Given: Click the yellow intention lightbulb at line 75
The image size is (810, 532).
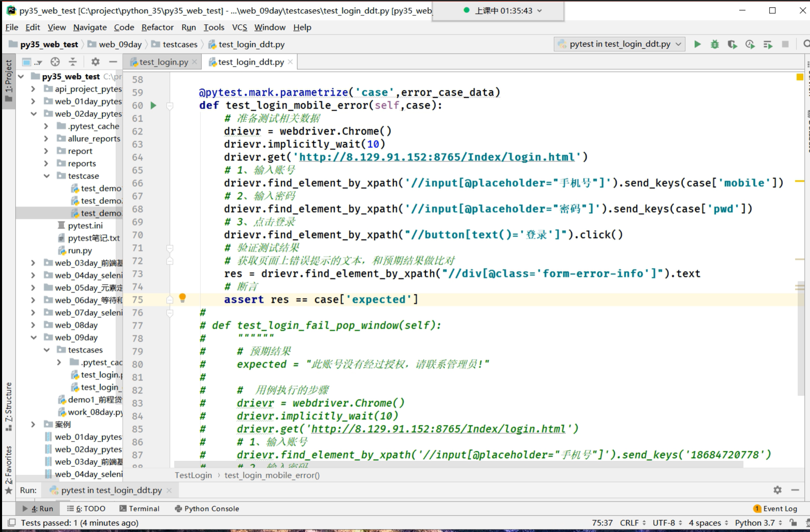Looking at the screenshot, I should (x=182, y=298).
